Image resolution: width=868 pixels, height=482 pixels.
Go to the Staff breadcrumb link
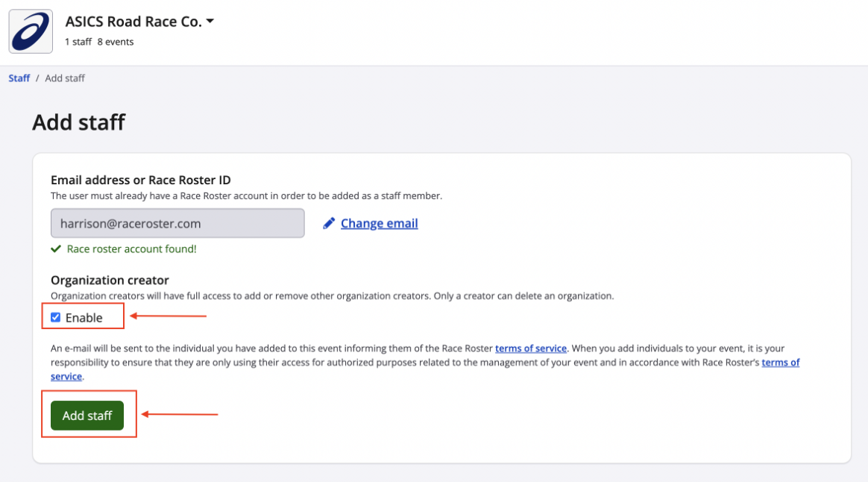19,78
